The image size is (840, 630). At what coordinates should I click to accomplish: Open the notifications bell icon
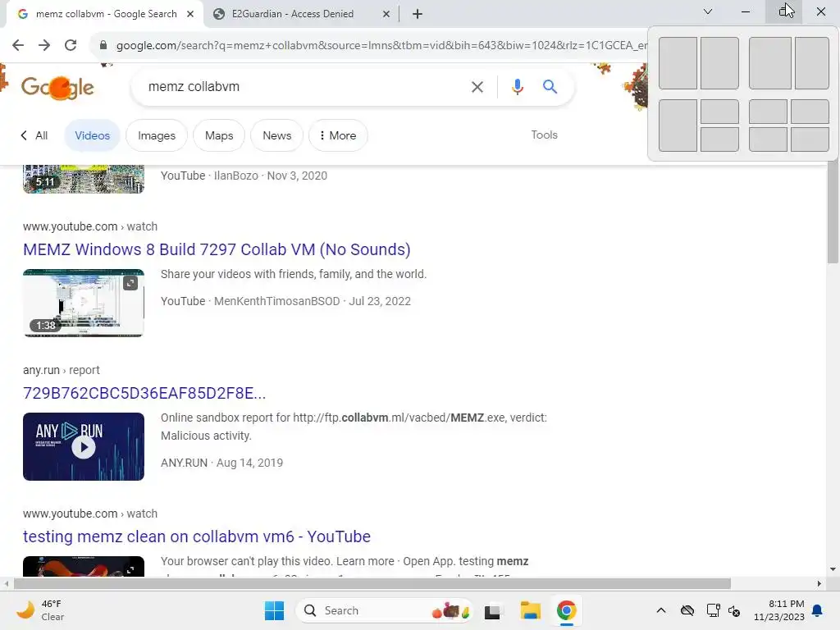click(x=818, y=610)
